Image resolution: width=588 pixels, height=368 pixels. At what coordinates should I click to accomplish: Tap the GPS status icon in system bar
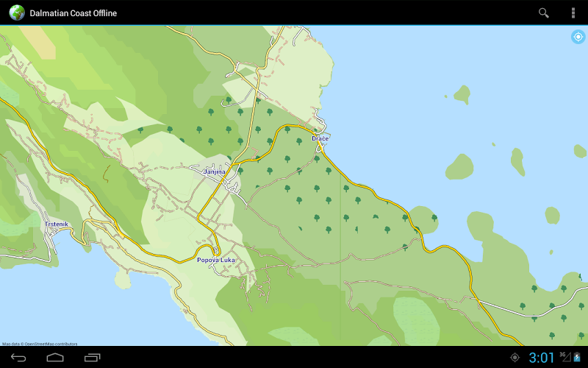point(515,358)
